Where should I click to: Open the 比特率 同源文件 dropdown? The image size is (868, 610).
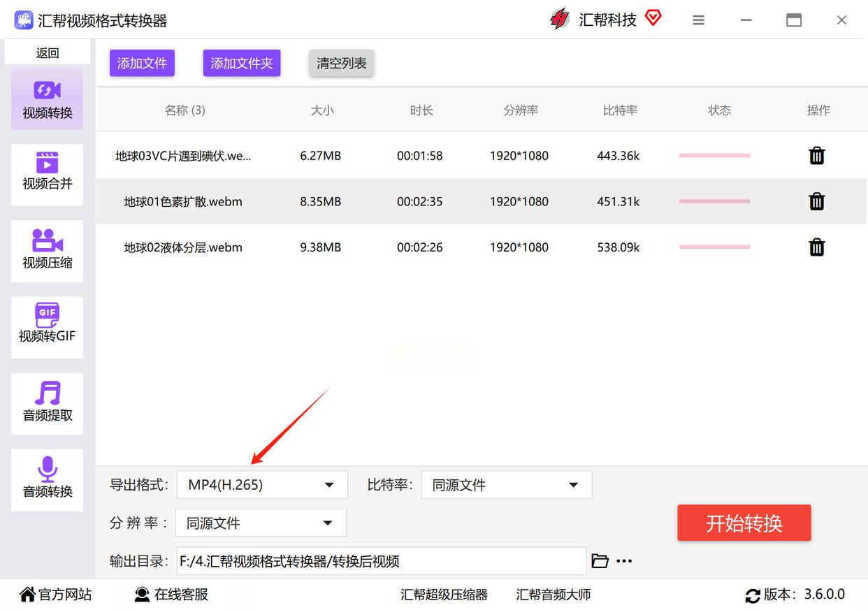(x=506, y=485)
